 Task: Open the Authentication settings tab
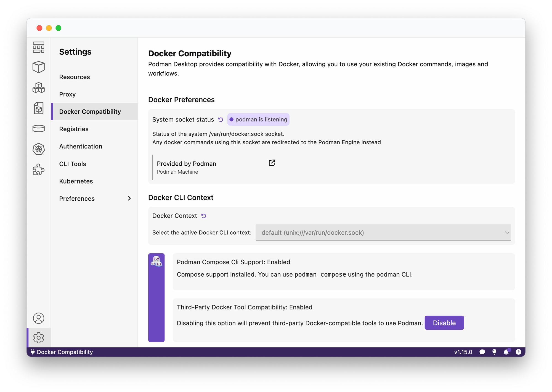point(81,146)
